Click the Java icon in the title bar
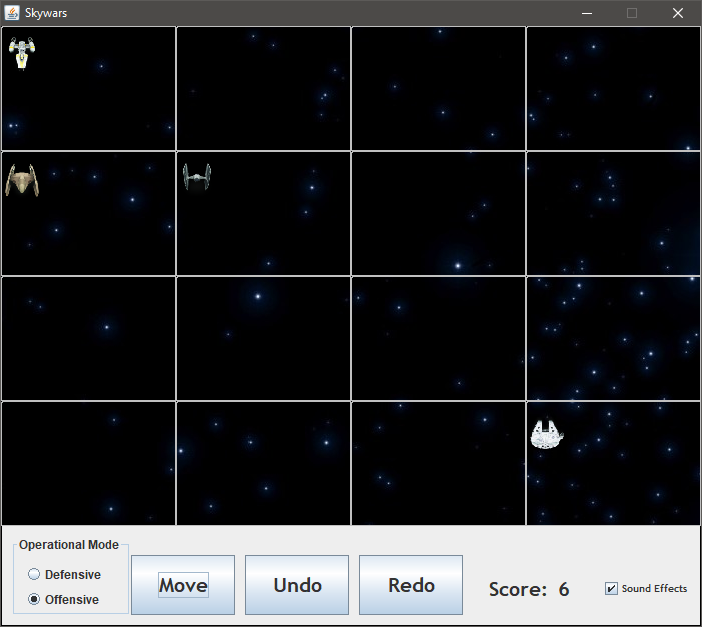Image resolution: width=702 pixels, height=627 pixels. (x=12, y=13)
